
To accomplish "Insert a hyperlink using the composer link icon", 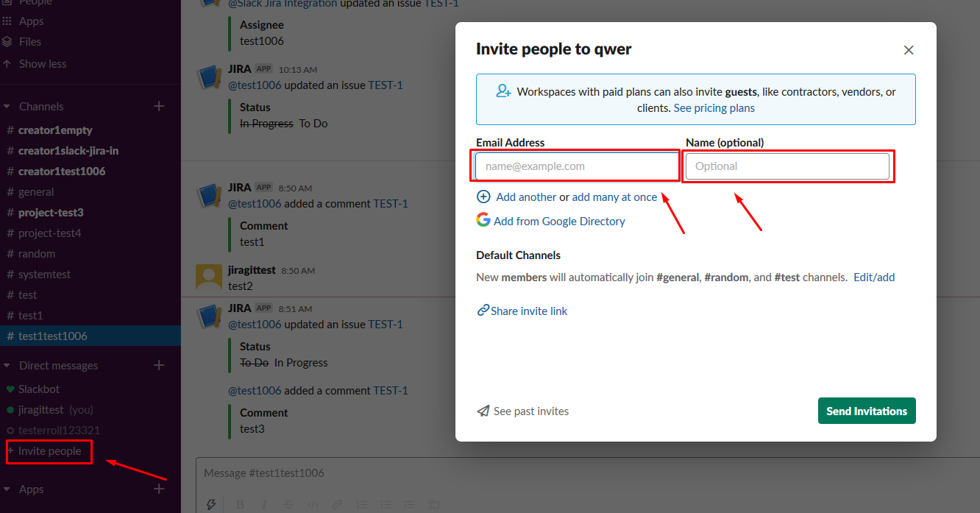I will point(337,505).
